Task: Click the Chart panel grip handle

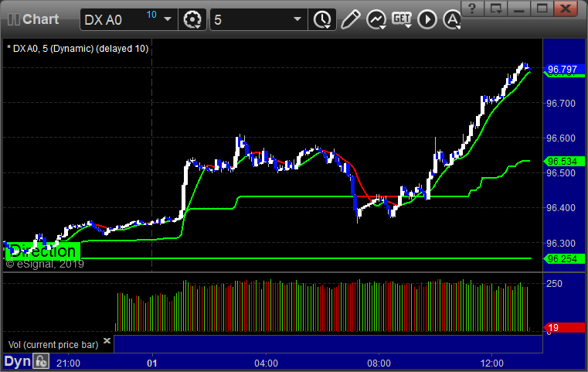Action: [x=13, y=19]
